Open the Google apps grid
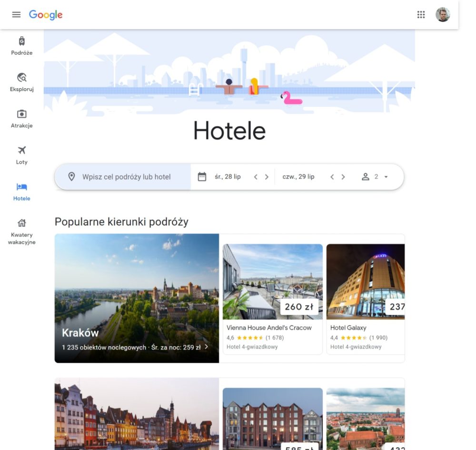The width and height of the screenshot is (476, 450). 421,15
